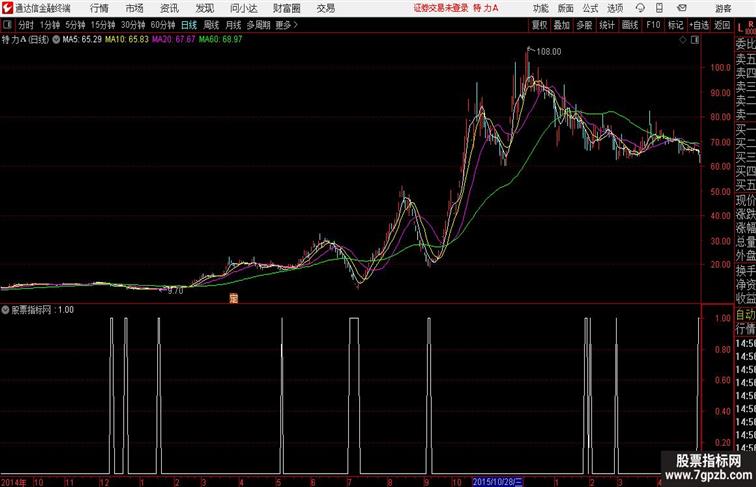Switch to the 30分钟 period tab

pyautogui.click(x=133, y=25)
